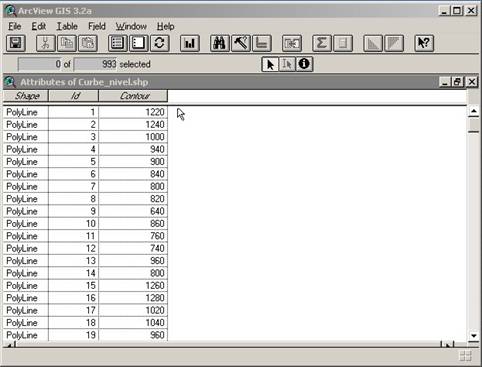482x367 pixels.
Task: Click Id cell 19
Action: coord(74,335)
